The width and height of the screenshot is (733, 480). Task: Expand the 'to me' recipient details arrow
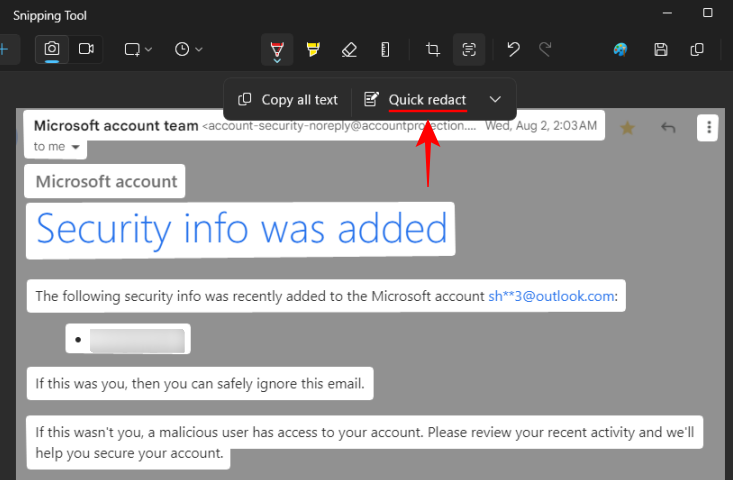[x=75, y=147]
